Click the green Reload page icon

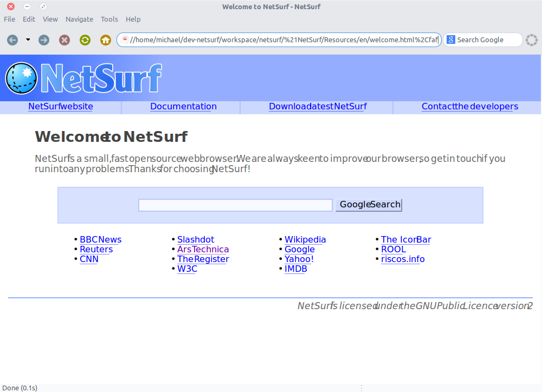(85, 40)
